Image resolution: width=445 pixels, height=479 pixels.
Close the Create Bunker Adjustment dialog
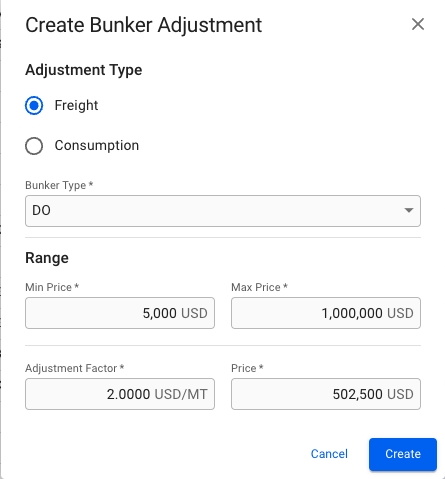pos(418,24)
